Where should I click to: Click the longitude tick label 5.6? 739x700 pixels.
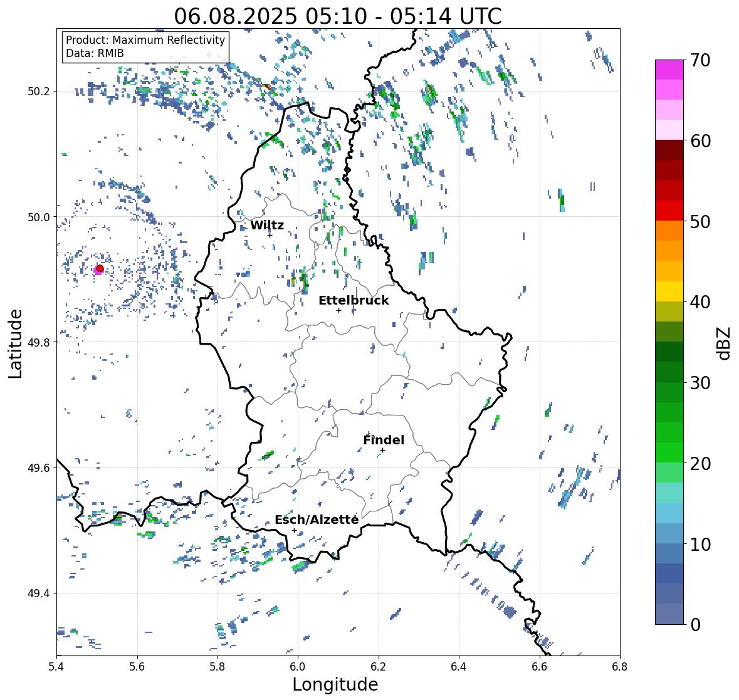click(x=137, y=667)
